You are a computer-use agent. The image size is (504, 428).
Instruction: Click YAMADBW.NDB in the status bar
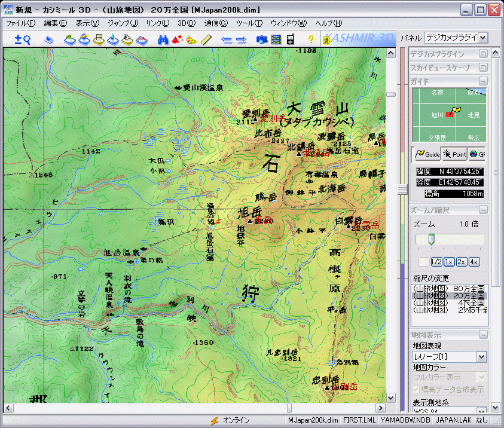pyautogui.click(x=405, y=420)
